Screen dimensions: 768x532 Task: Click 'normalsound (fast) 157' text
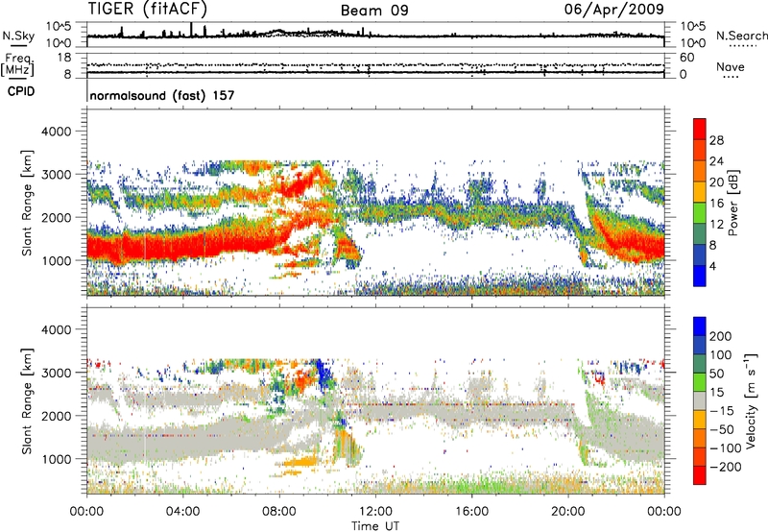(x=162, y=95)
